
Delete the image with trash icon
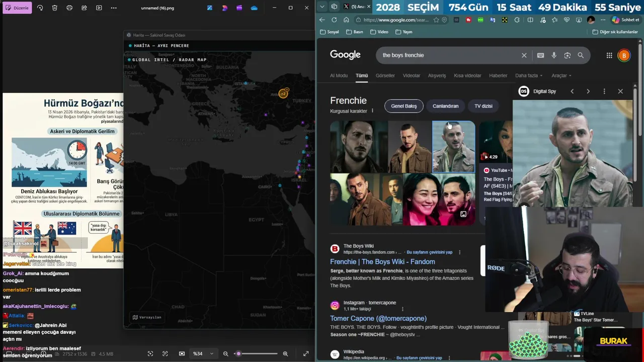54,8
